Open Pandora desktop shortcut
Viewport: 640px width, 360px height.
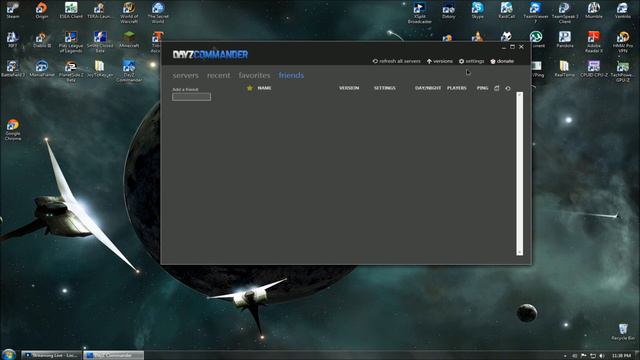(564, 40)
